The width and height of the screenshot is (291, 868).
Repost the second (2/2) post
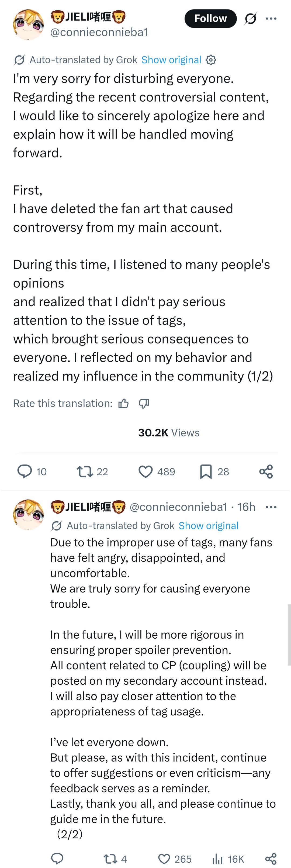(x=110, y=859)
